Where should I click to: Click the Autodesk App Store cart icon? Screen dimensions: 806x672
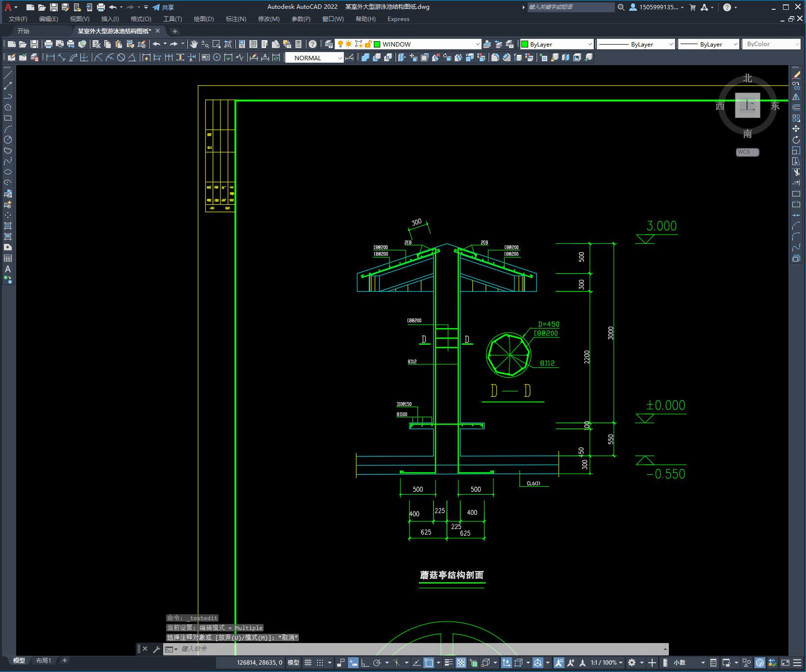[693, 7]
